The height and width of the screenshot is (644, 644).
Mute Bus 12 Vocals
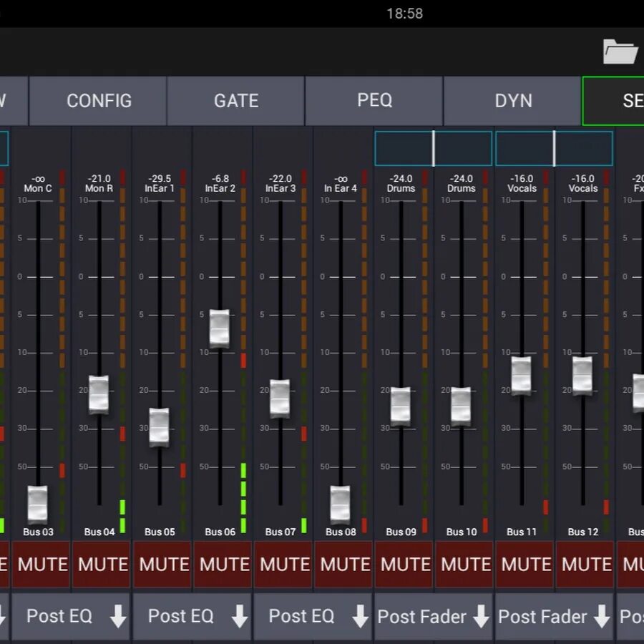[585, 565]
